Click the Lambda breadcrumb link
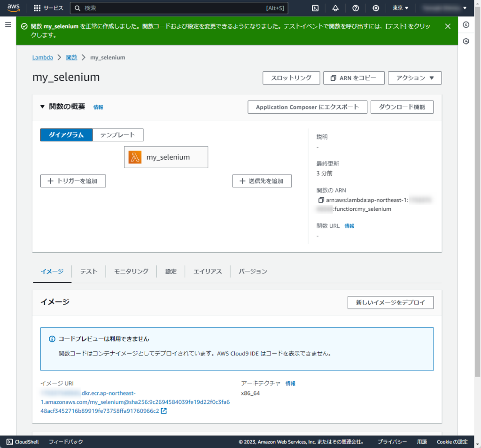The height and width of the screenshot is (448, 481). click(x=43, y=57)
